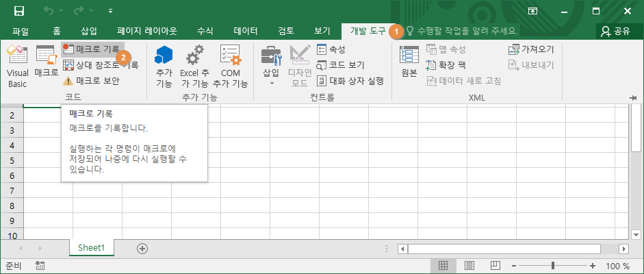
Task: Go to next sheet arrow
Action: [x=40, y=248]
